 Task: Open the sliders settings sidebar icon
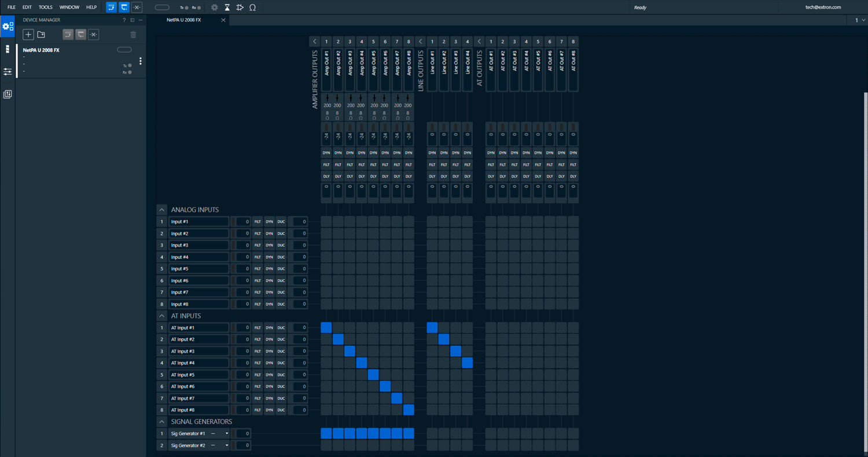[x=8, y=71]
